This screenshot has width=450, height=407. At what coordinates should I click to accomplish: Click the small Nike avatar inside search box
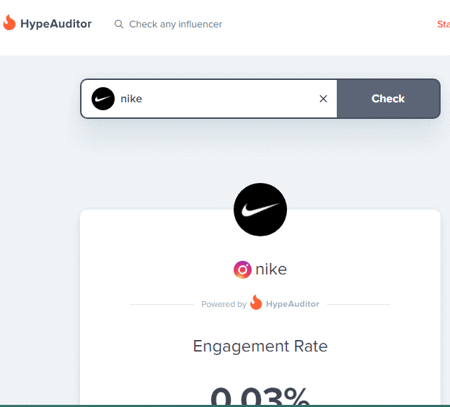103,99
